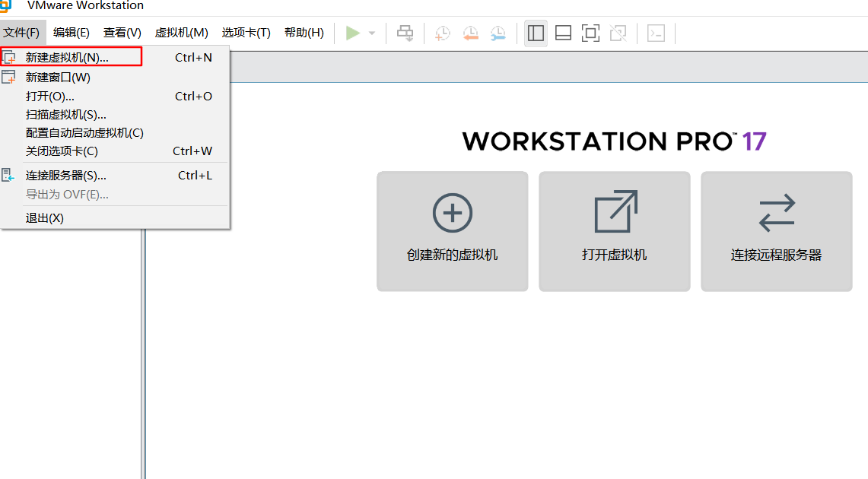Click the VMware Workstation title bar logo
This screenshot has height=479, width=868.
pos(5,5)
